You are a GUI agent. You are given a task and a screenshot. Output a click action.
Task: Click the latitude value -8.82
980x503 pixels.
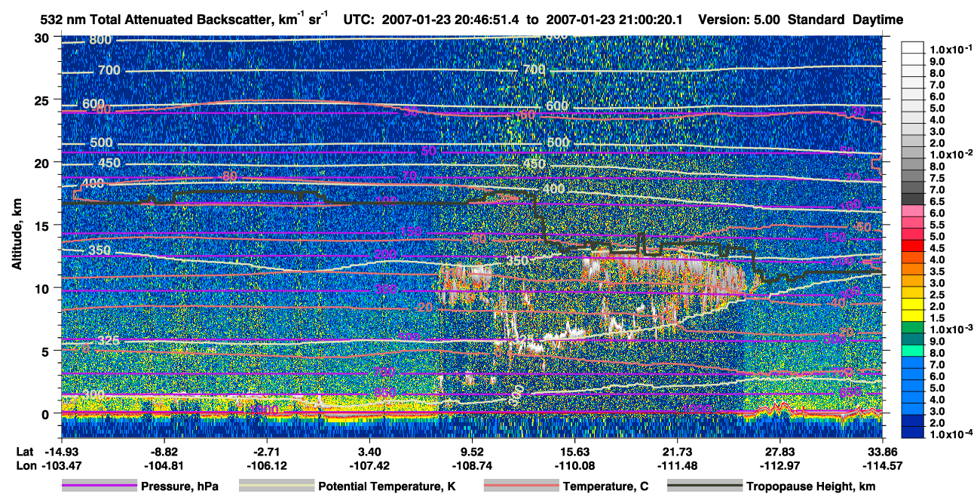(x=164, y=451)
